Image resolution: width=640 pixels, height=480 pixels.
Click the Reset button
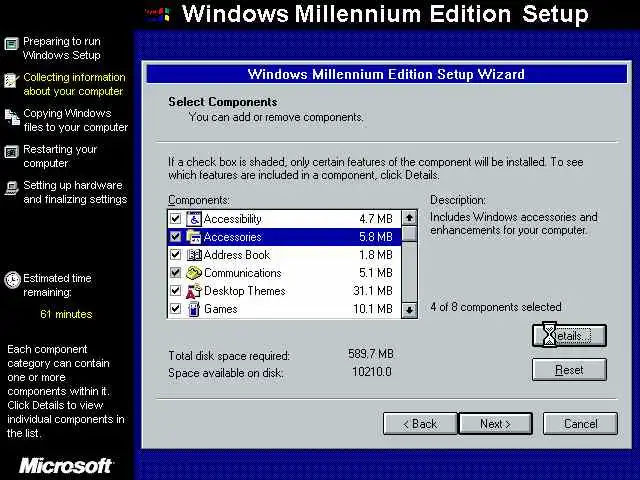(569, 370)
